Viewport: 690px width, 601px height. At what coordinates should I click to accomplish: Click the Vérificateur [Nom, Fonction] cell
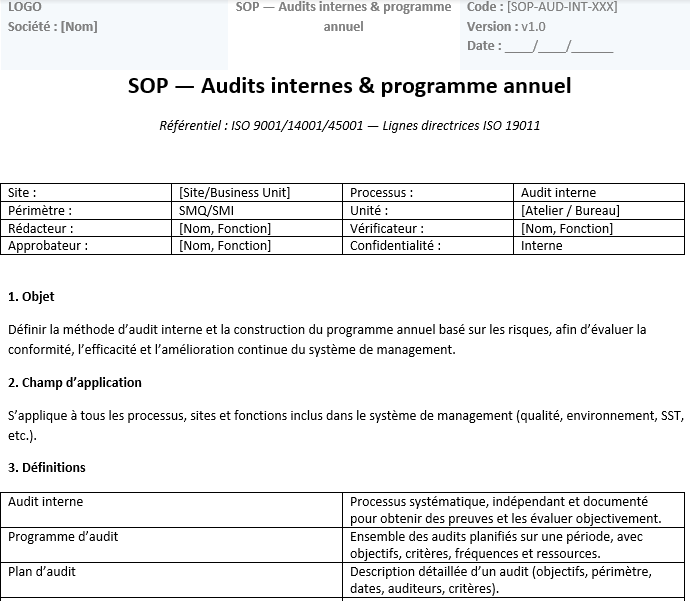[x=567, y=228]
